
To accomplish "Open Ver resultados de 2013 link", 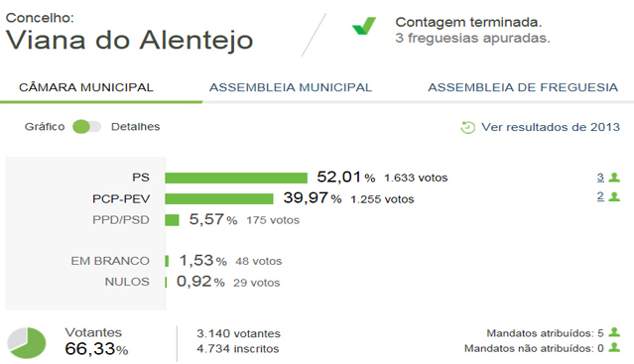I will click(x=551, y=127).
